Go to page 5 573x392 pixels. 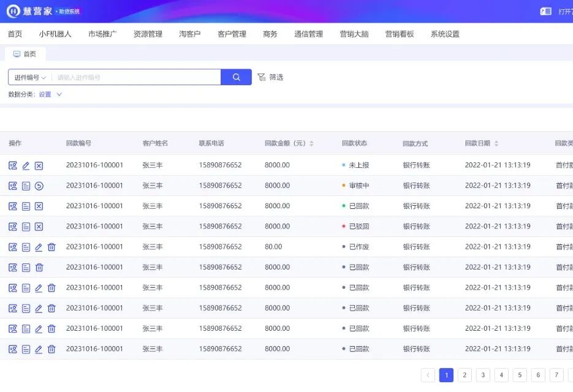click(520, 375)
